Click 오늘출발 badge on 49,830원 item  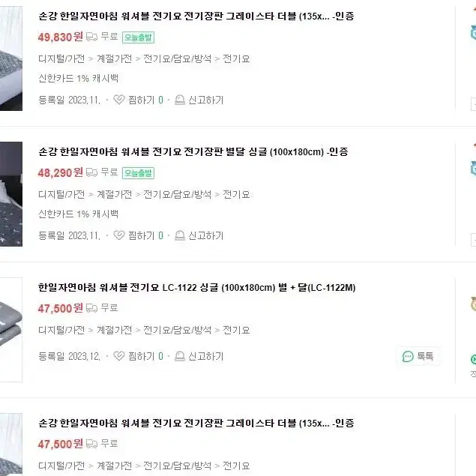[138, 37]
